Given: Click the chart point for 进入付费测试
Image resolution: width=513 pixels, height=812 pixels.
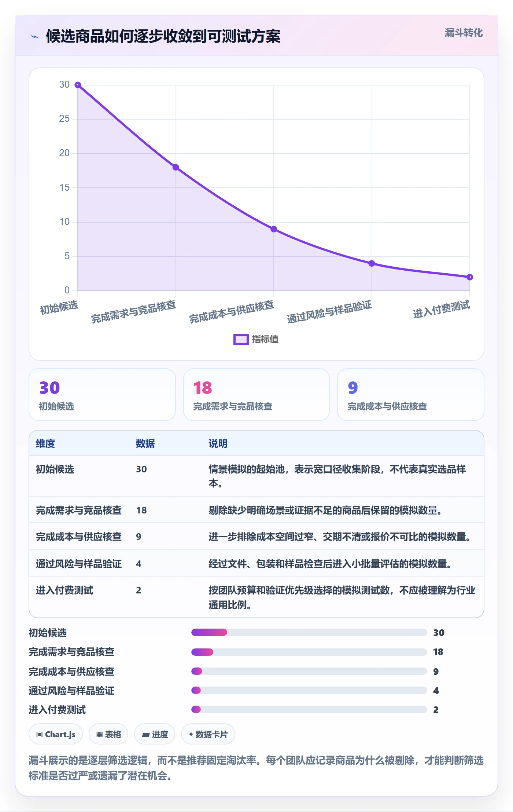Looking at the screenshot, I should pos(470,277).
